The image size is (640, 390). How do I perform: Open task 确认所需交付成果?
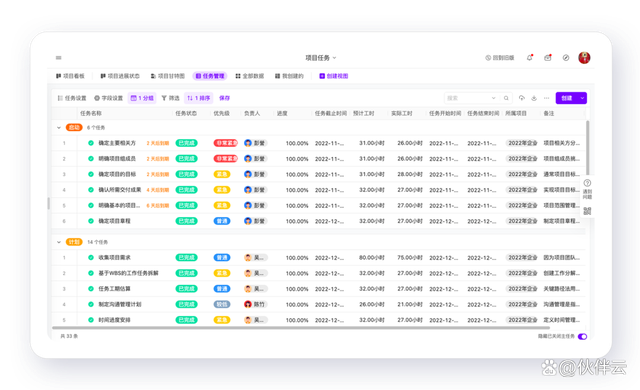click(x=120, y=190)
